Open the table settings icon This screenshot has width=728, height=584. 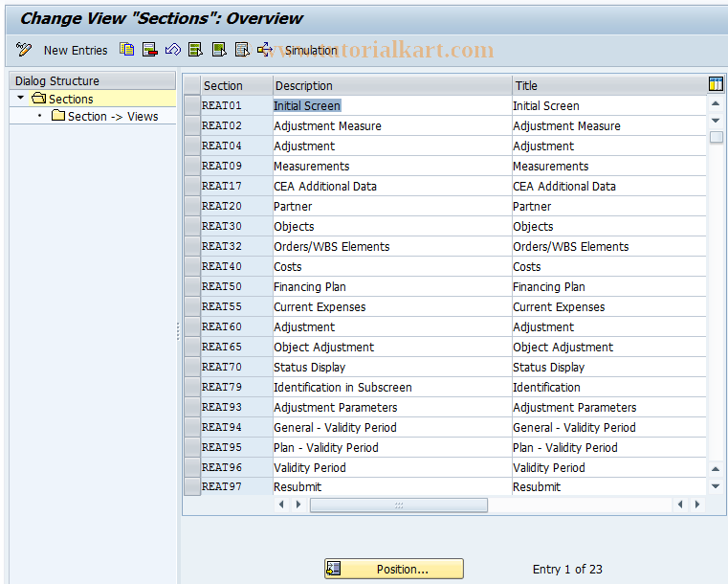point(716,84)
